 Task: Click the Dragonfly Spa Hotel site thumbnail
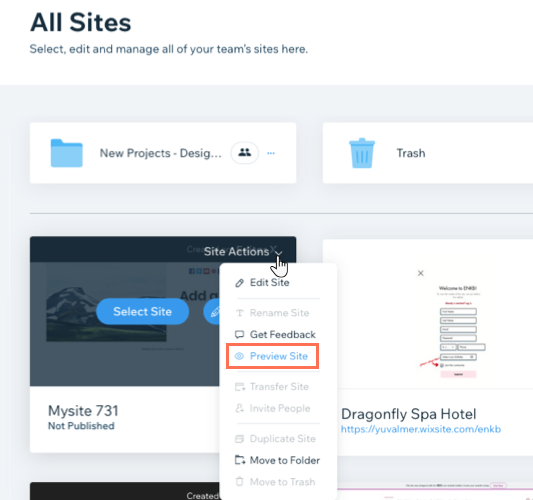tap(428, 314)
